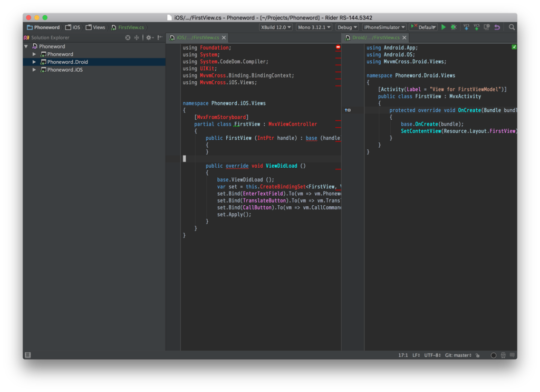540x392 pixels.
Task: Click the underlined override keyword in the iOS editor
Action: pos(237,166)
